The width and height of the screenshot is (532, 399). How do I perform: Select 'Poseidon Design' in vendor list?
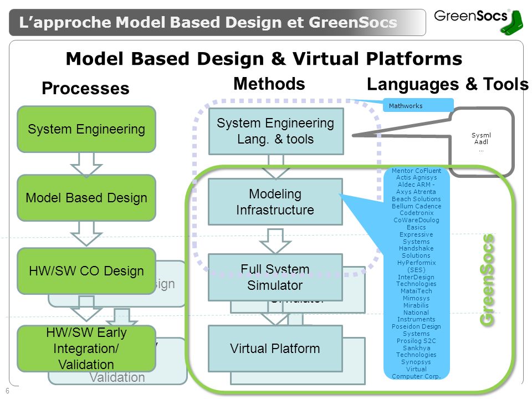pyautogui.click(x=416, y=326)
